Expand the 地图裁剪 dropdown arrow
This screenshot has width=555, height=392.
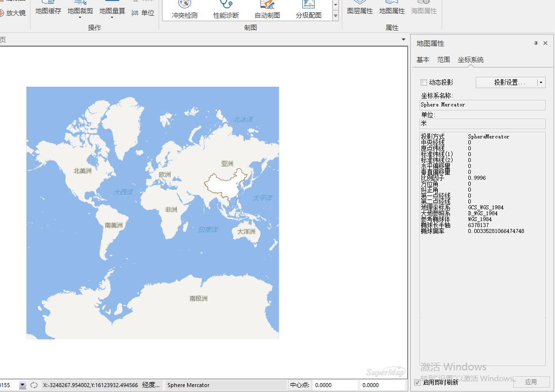80,17
